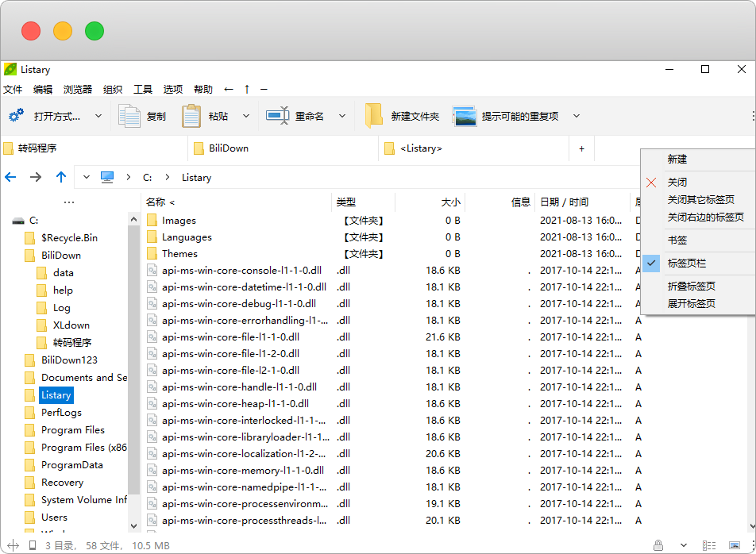Click the lock icon in the status bar

[x=658, y=545]
